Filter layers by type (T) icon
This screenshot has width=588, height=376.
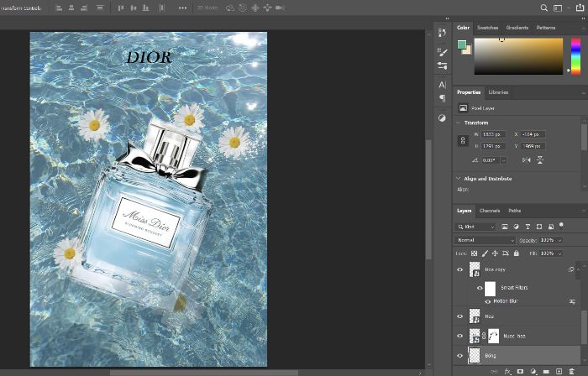tap(528, 227)
